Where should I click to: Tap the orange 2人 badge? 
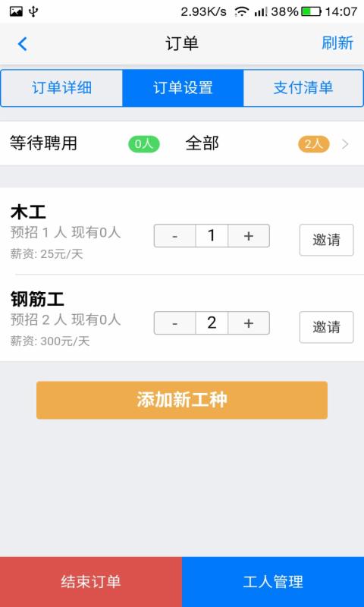[314, 144]
